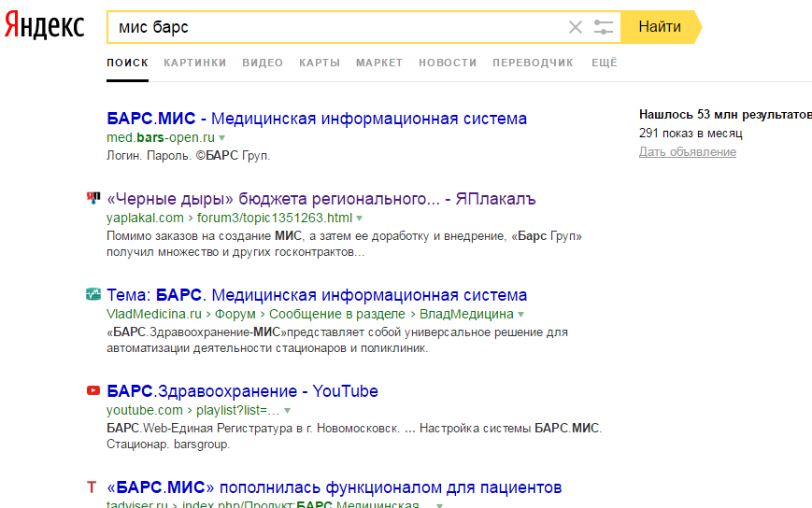Screen dimensions: 812x508
Task: Open the ЕЩЁ menu
Action: tap(605, 63)
